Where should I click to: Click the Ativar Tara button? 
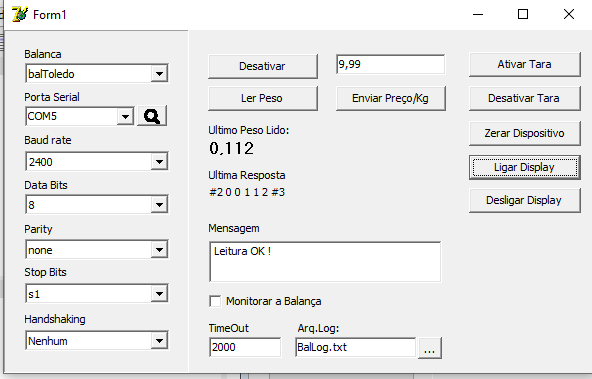point(525,65)
